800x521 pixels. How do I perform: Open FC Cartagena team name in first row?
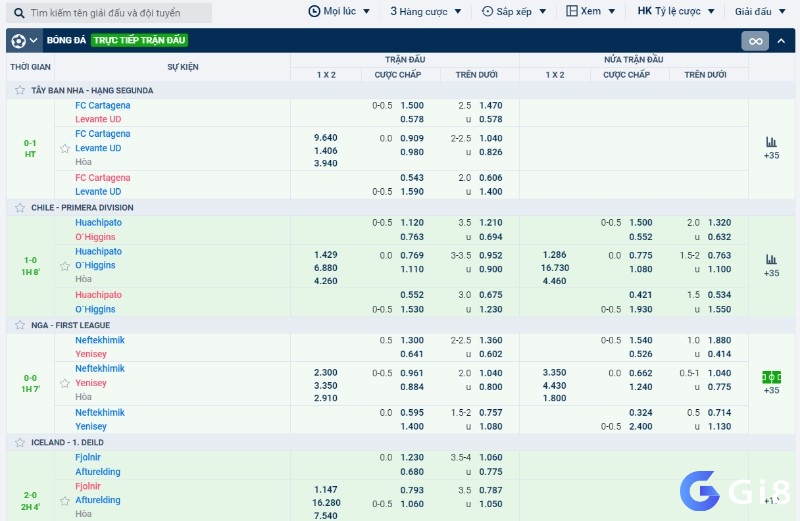tap(103, 106)
